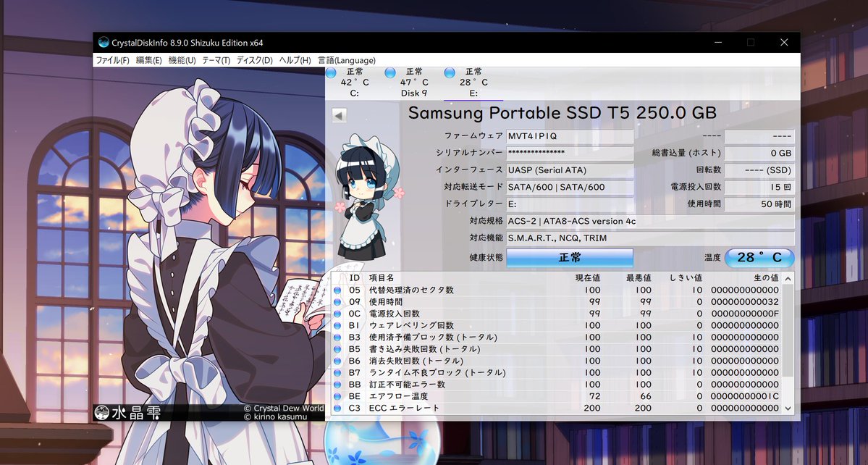
Task: Click the status orb in row 0C
Action: (x=337, y=314)
